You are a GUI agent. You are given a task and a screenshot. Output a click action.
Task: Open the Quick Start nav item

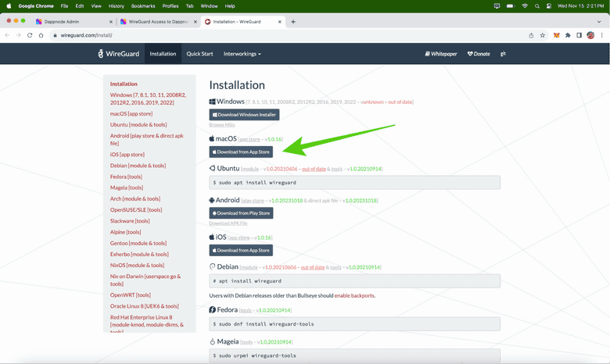[x=199, y=54]
